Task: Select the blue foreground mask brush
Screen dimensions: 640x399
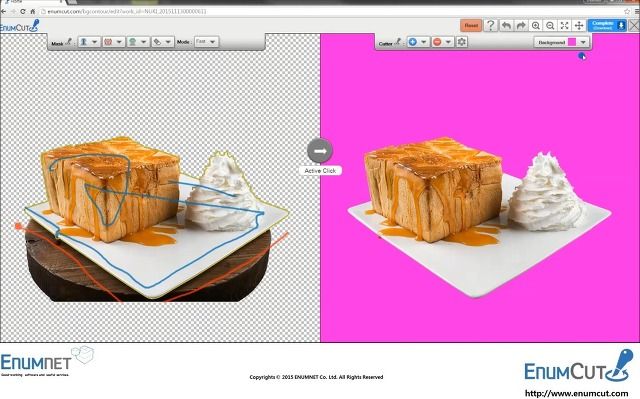Action: pos(84,42)
